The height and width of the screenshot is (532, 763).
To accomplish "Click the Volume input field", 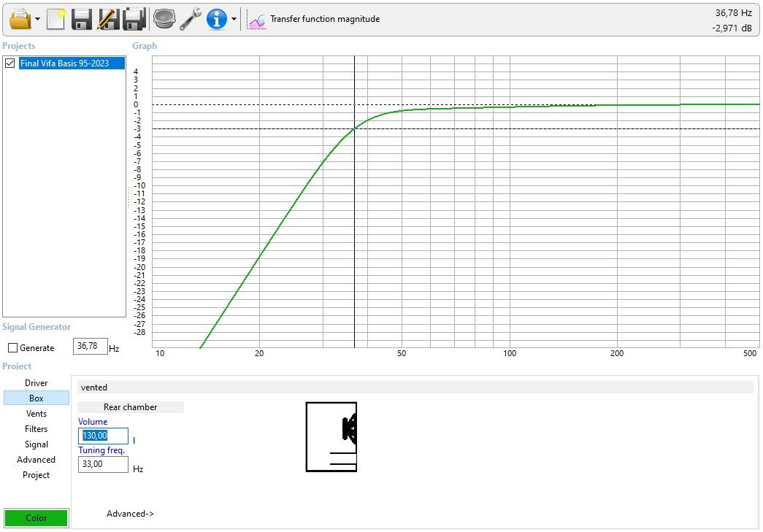I will point(103,436).
